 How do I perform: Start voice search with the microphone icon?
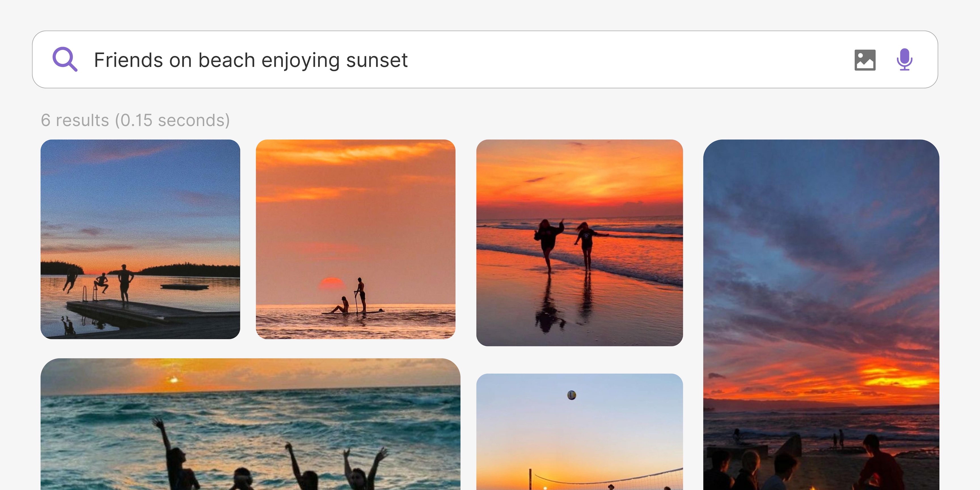(905, 59)
